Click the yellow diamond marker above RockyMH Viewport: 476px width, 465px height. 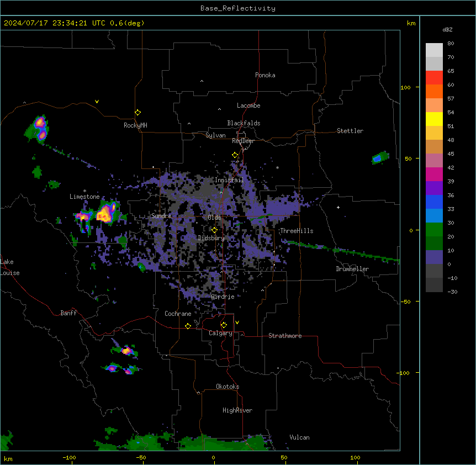pos(137,113)
